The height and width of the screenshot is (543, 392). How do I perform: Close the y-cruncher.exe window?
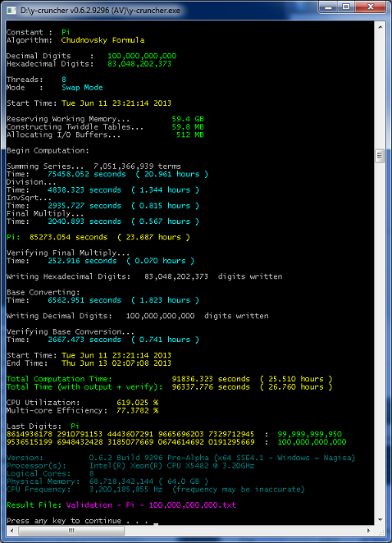click(370, 7)
